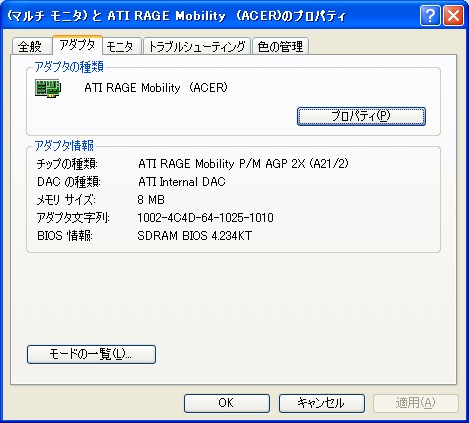Confirm with the OK button

pyautogui.click(x=227, y=403)
